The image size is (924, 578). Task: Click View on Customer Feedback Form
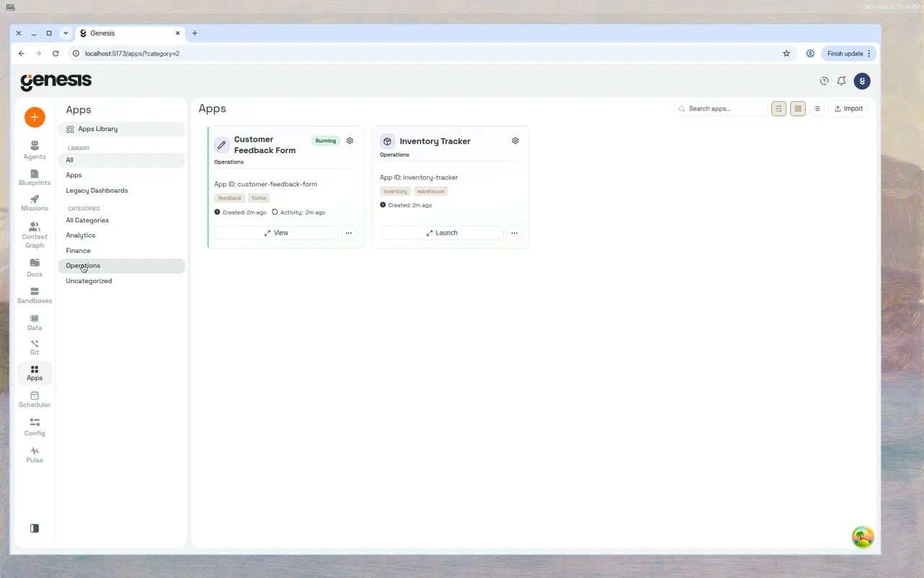[276, 233]
